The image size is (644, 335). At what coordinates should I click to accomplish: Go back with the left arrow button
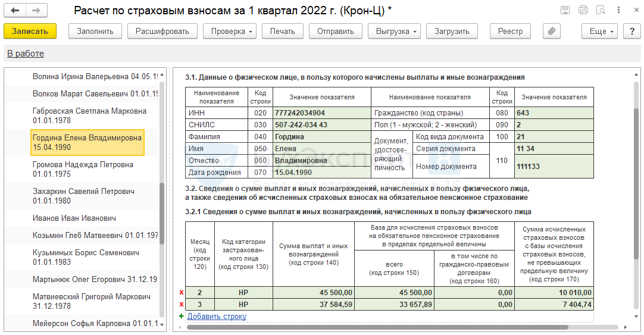tap(15, 11)
